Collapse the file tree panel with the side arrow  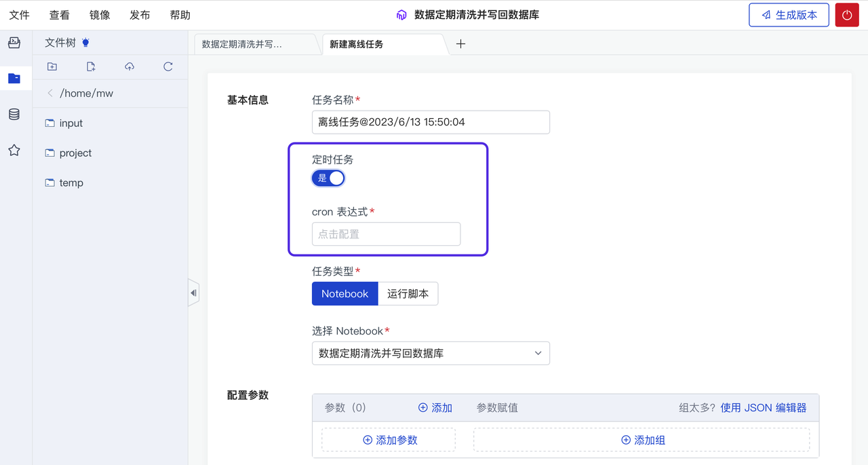pos(193,292)
